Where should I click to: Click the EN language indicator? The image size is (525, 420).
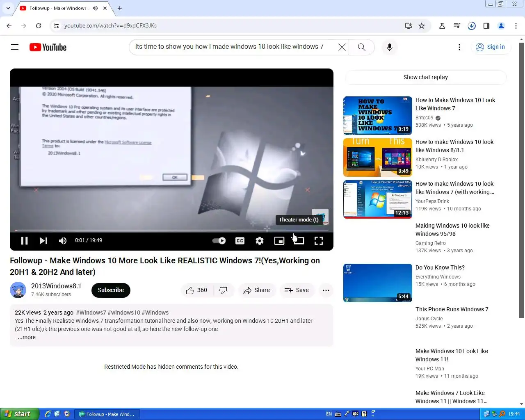[x=329, y=414]
